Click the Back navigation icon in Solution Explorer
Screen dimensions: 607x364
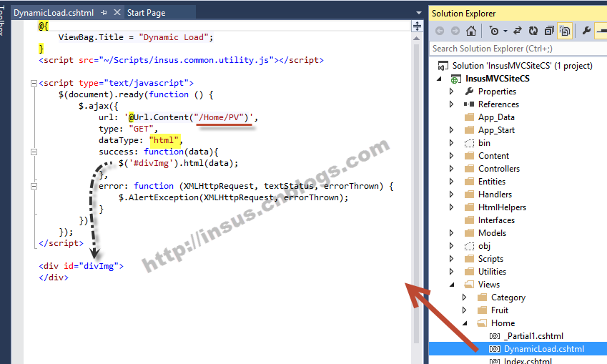pyautogui.click(x=440, y=31)
